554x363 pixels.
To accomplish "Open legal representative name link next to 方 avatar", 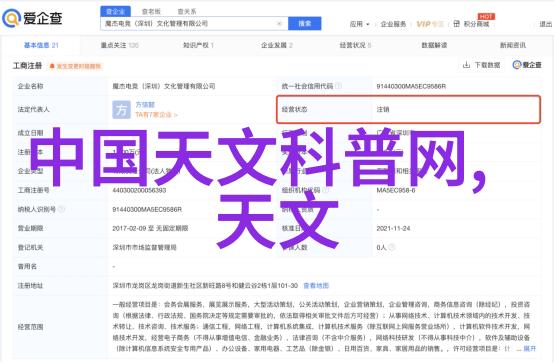I will click(x=145, y=105).
